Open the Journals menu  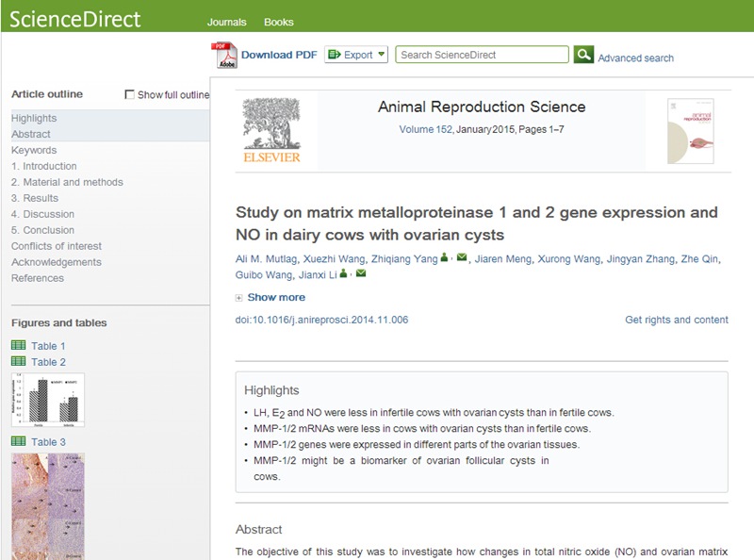pos(226,22)
